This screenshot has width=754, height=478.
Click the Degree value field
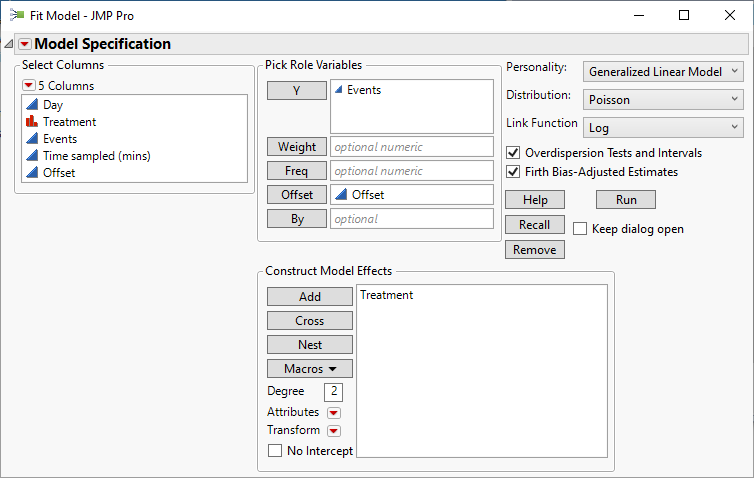coord(333,391)
